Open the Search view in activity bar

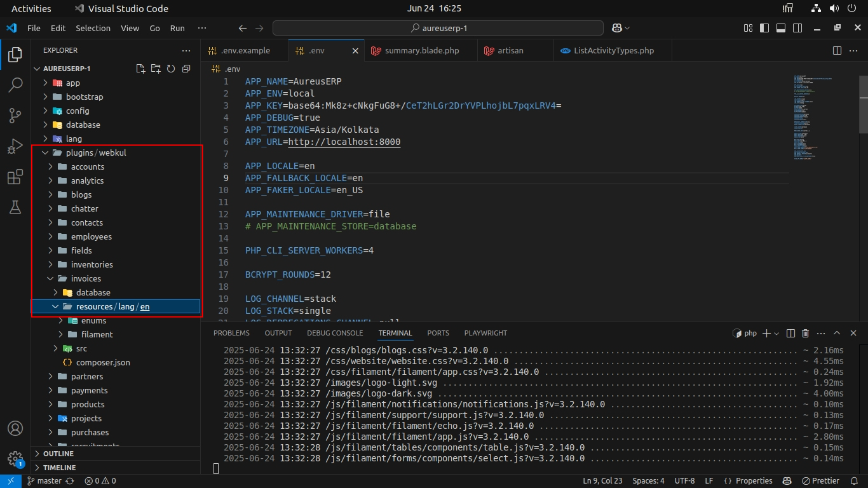point(15,85)
